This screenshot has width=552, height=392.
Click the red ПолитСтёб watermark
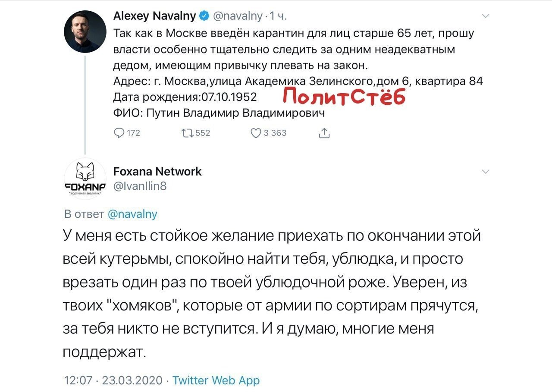point(345,97)
